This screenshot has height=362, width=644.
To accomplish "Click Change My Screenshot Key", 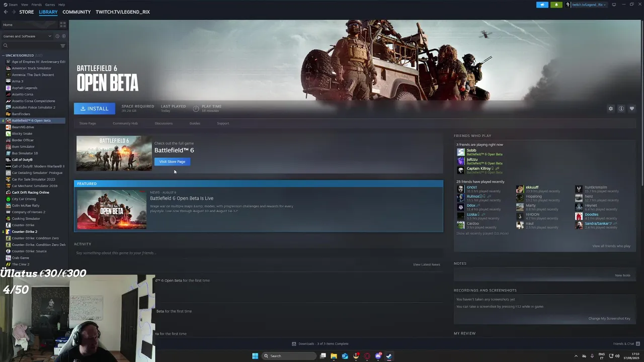I will pyautogui.click(x=609, y=318).
